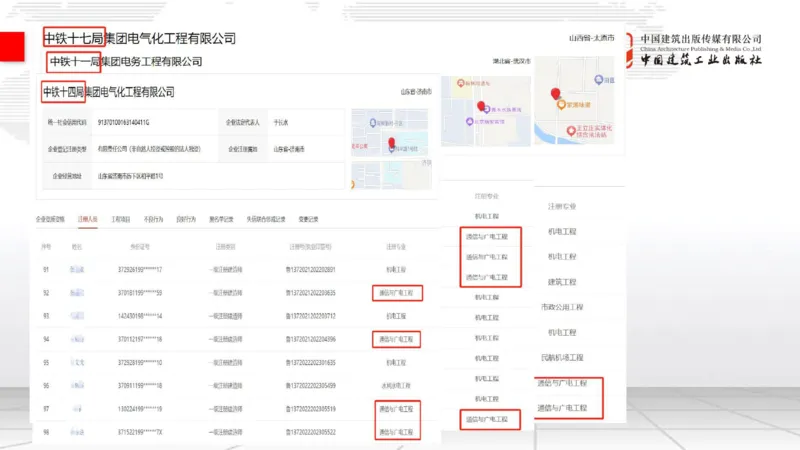This screenshot has height=450, width=800.
Task: Click the 湖北省-武汉市 location label
Action: click(512, 61)
